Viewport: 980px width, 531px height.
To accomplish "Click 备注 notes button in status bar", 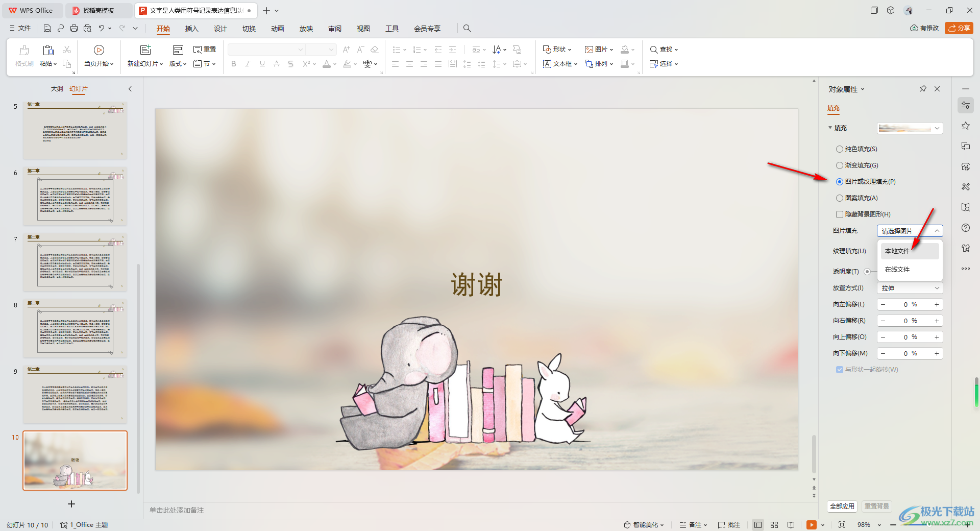I will click(694, 525).
